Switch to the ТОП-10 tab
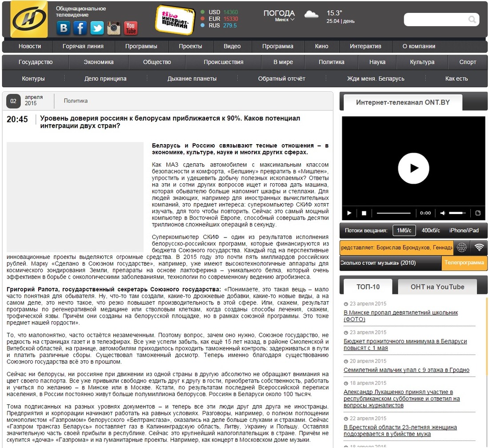 click(368, 287)
